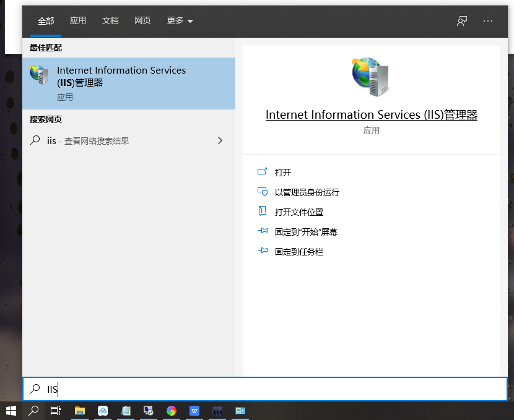Select the 全部 tab
The image size is (514, 420).
46,21
